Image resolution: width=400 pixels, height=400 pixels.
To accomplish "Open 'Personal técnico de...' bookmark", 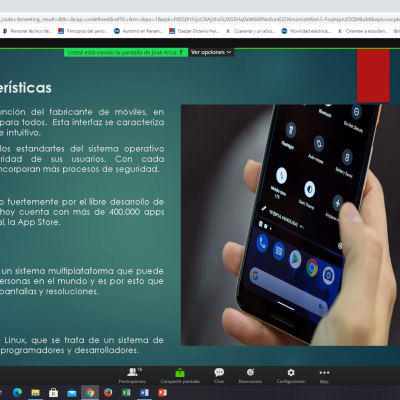I will pos(27,31).
